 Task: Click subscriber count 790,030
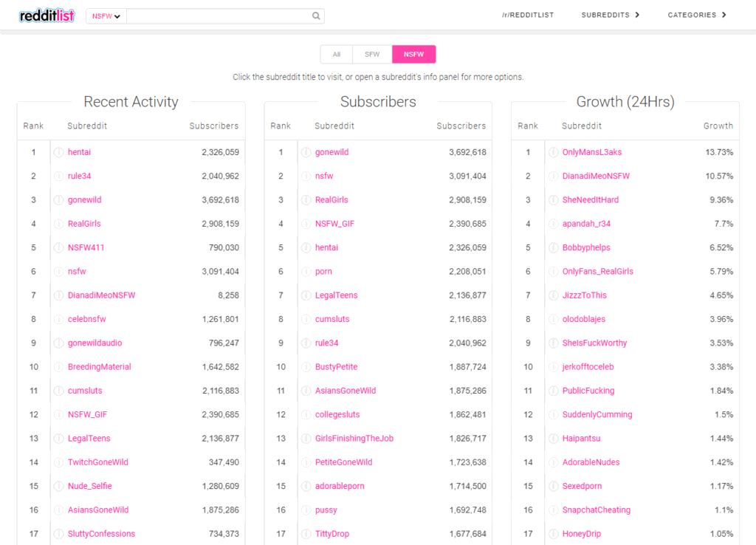224,247
